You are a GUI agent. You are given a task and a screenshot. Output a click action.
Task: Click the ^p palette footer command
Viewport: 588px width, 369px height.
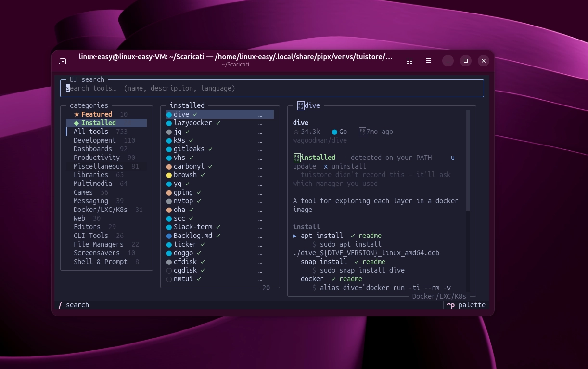[x=466, y=305]
